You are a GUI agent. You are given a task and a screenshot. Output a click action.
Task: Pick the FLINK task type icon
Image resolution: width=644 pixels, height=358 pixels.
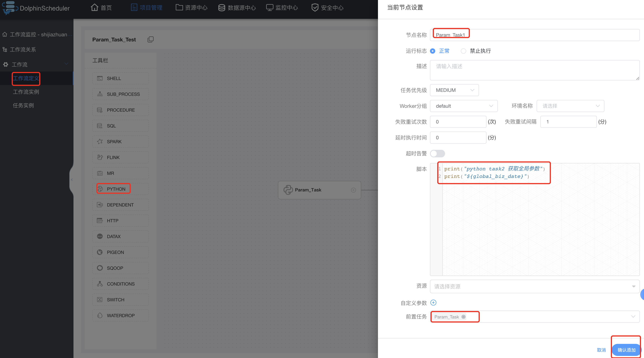[100, 157]
